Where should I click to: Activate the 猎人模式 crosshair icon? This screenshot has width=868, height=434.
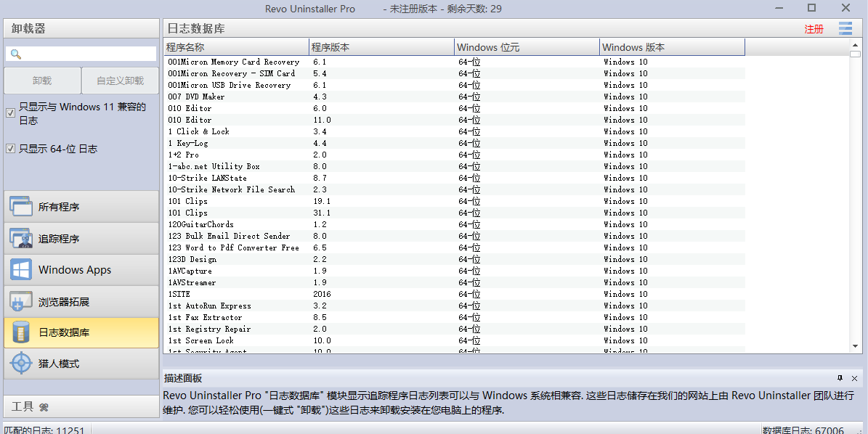click(21, 364)
